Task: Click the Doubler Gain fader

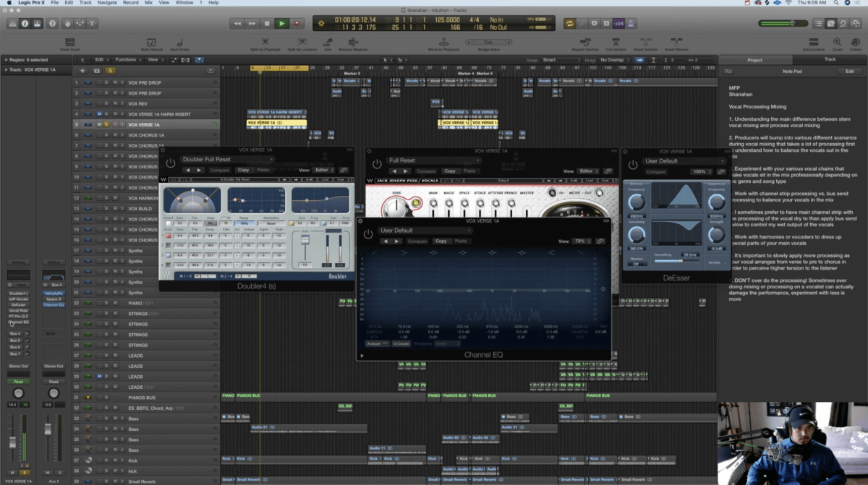Action: tap(305, 241)
